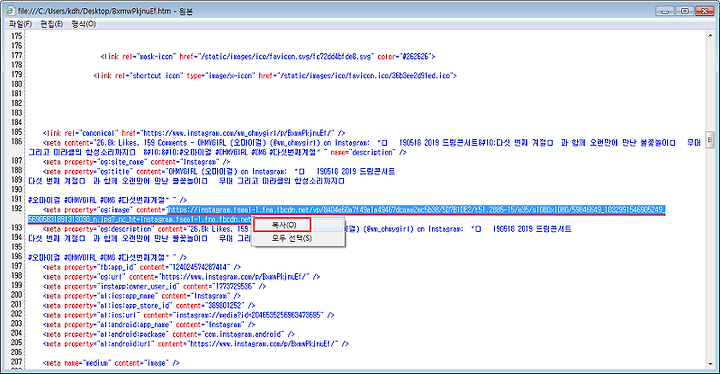Click the canonical link tag line
720x374 pixels.
[194, 133]
